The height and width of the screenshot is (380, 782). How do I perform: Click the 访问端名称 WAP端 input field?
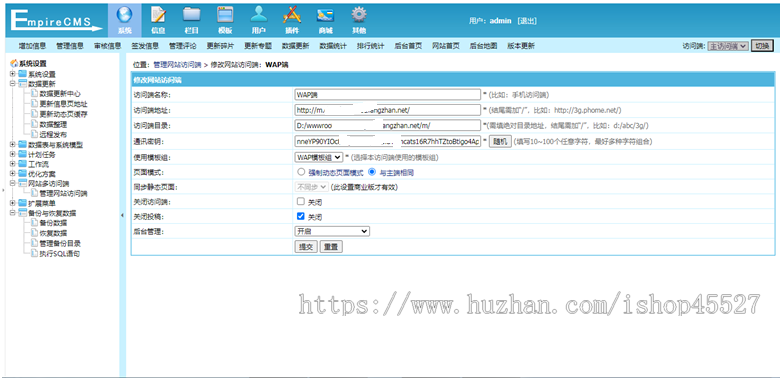tap(388, 95)
